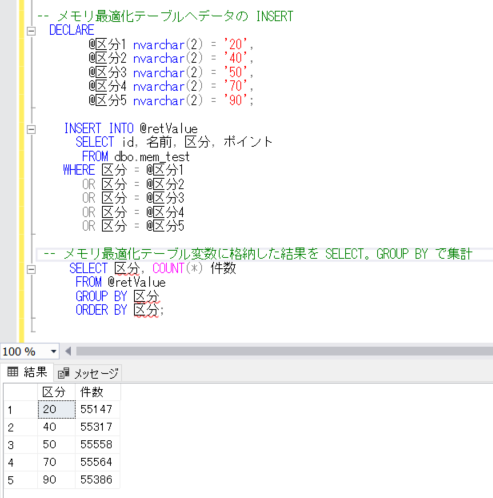Screen dimensions: 493x498
Task: Collapse the SELECT COUNT(*) code block
Action: tap(31, 269)
